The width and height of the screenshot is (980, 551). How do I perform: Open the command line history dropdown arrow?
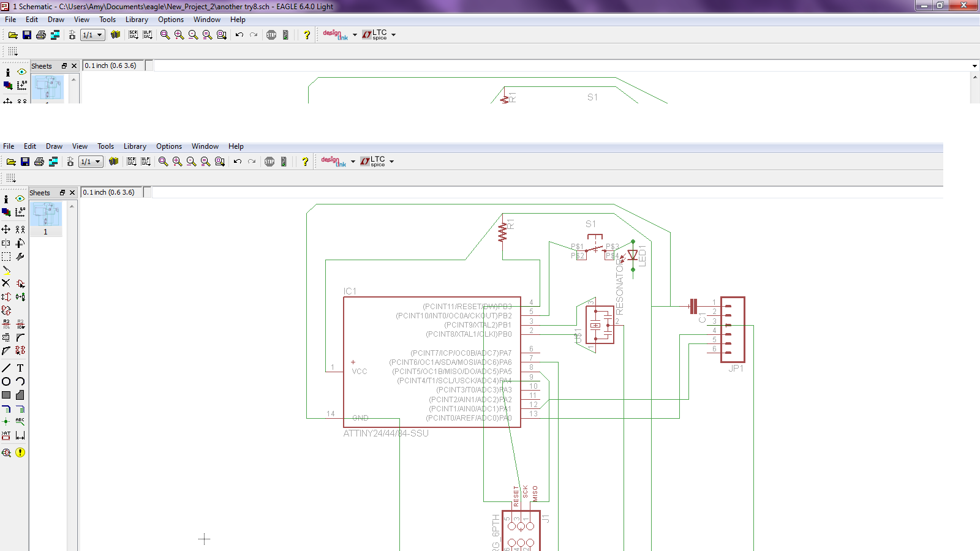click(x=974, y=66)
